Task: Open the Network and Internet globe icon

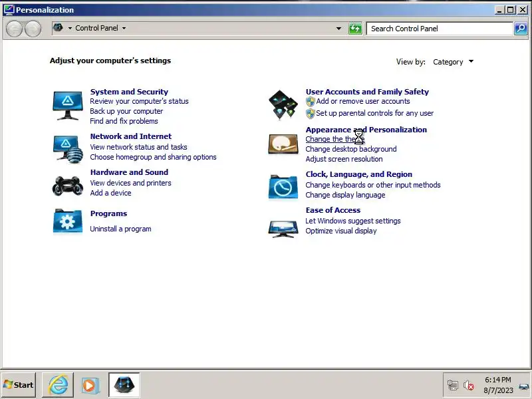Action: point(68,149)
